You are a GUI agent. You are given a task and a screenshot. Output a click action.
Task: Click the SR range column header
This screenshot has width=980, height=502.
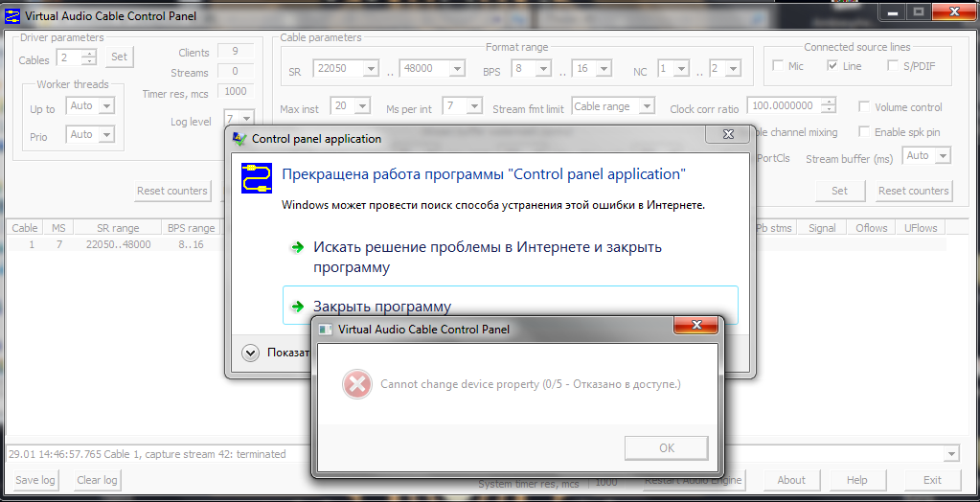(118, 228)
